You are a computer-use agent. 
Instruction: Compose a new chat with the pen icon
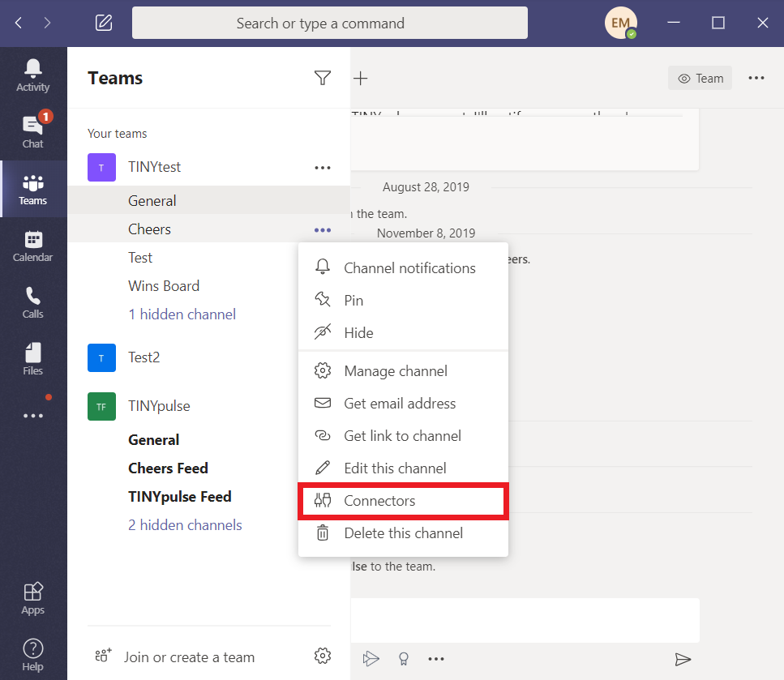tap(103, 23)
